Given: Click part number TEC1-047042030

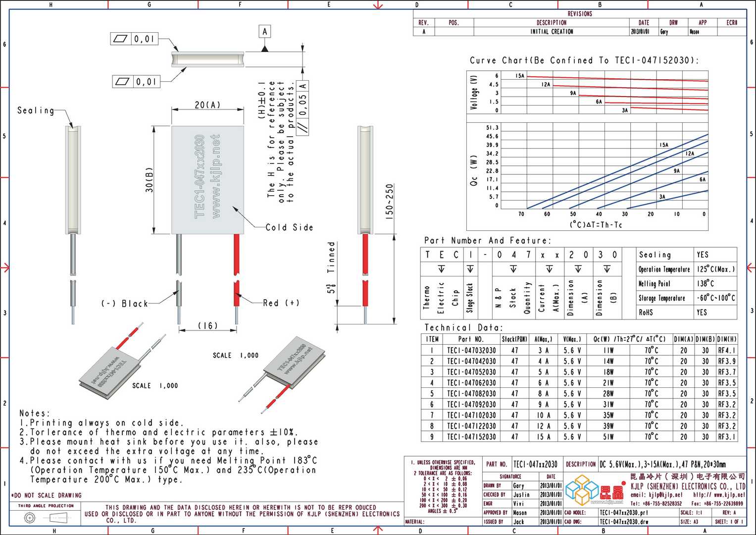Looking at the screenshot, I should pyautogui.click(x=471, y=361).
